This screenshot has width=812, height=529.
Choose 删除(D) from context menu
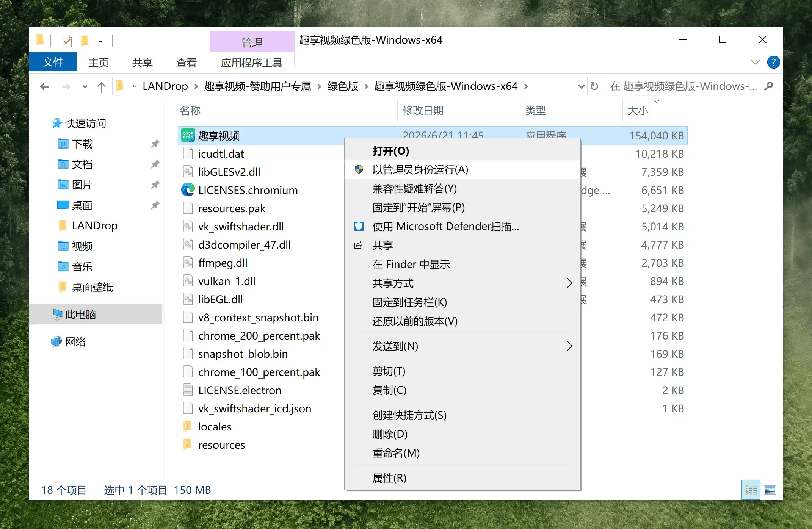tap(462, 434)
